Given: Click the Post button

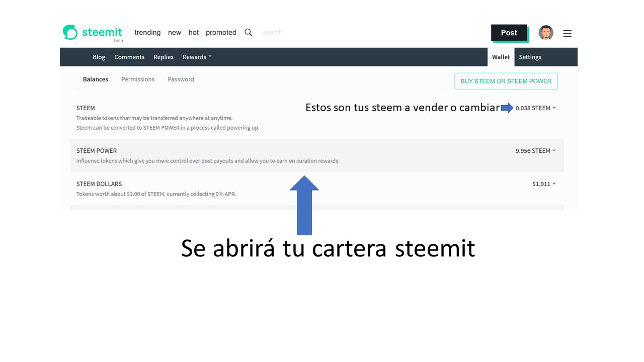Looking at the screenshot, I should (x=509, y=33).
